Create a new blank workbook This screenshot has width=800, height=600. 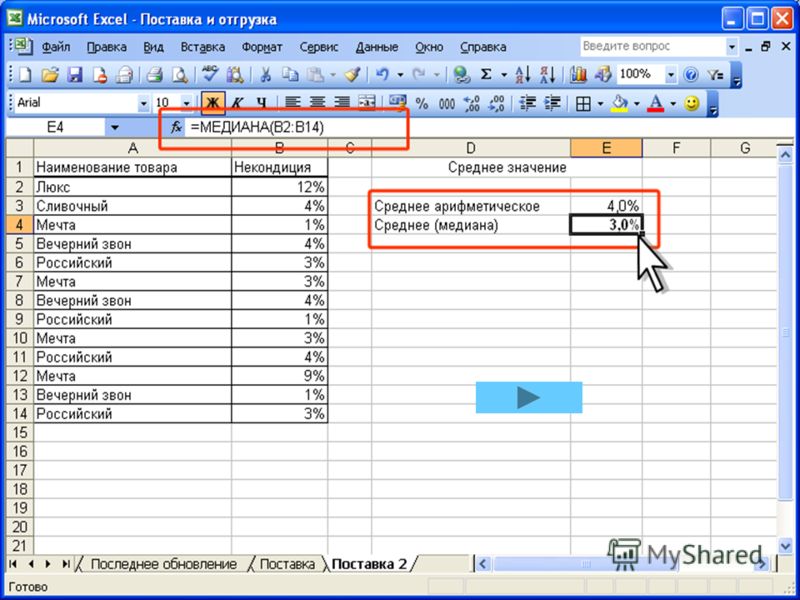click(26, 75)
